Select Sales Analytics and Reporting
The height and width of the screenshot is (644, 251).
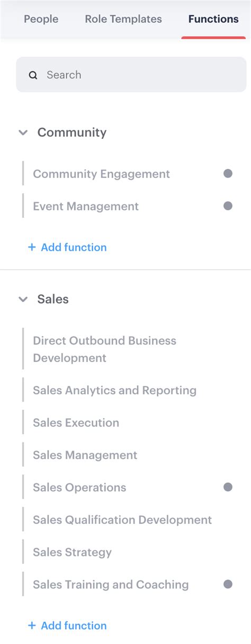pyautogui.click(x=127, y=390)
